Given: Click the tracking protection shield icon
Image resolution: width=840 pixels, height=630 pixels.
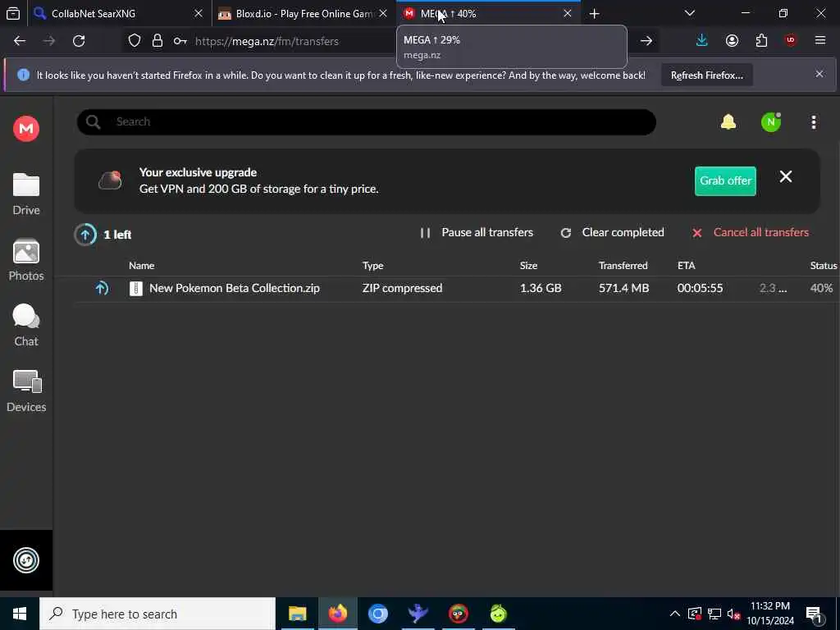Looking at the screenshot, I should (x=135, y=41).
